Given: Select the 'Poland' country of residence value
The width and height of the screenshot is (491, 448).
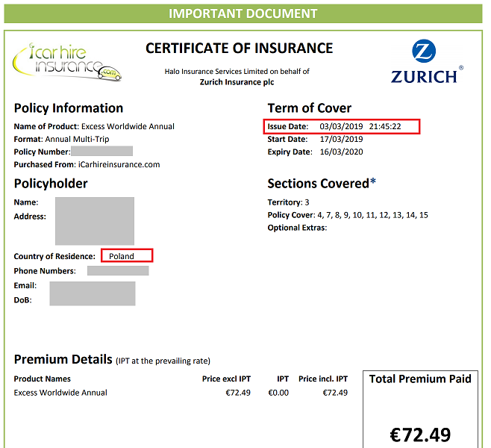Looking at the screenshot, I should coord(122,256).
